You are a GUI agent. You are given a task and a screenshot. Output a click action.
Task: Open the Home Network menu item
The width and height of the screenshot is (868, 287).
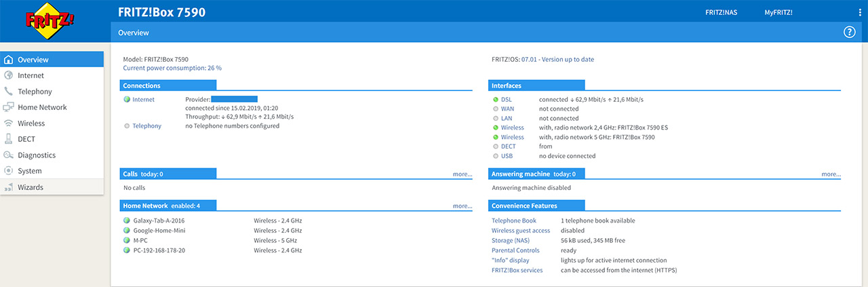[52, 107]
